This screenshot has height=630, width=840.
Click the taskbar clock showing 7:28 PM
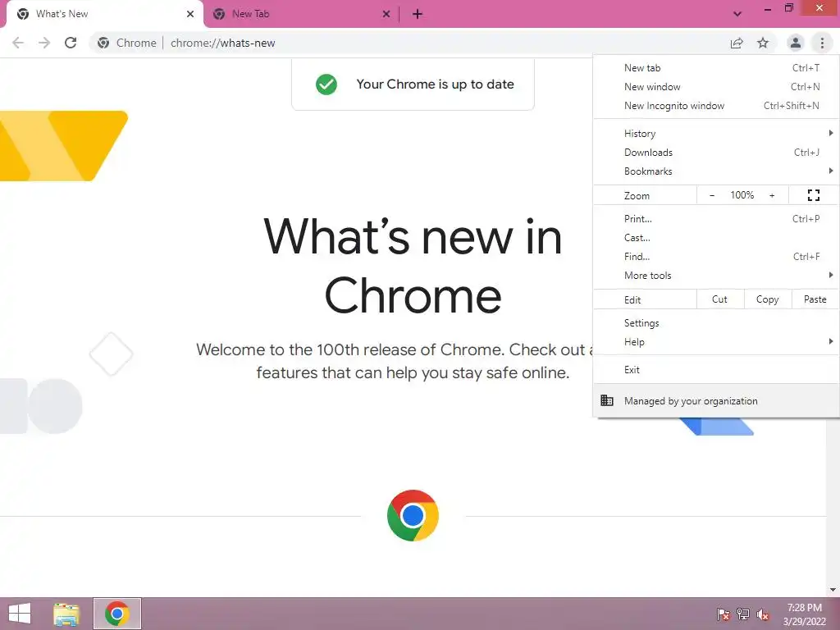click(805, 614)
